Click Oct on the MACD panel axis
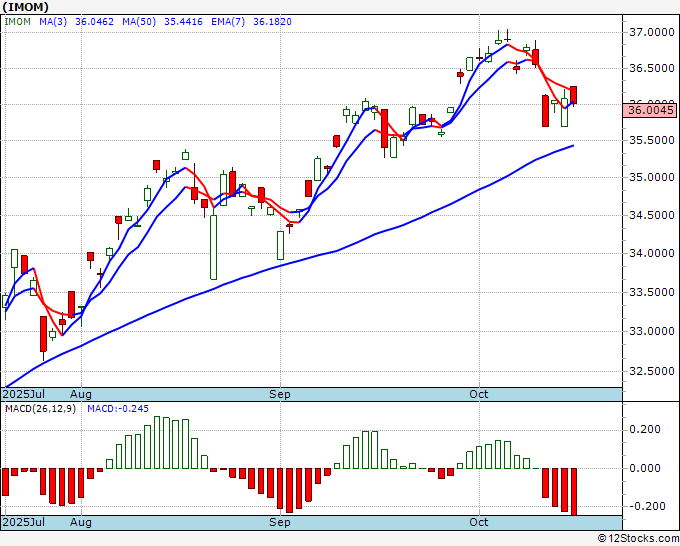680x546 pixels. coord(479,522)
